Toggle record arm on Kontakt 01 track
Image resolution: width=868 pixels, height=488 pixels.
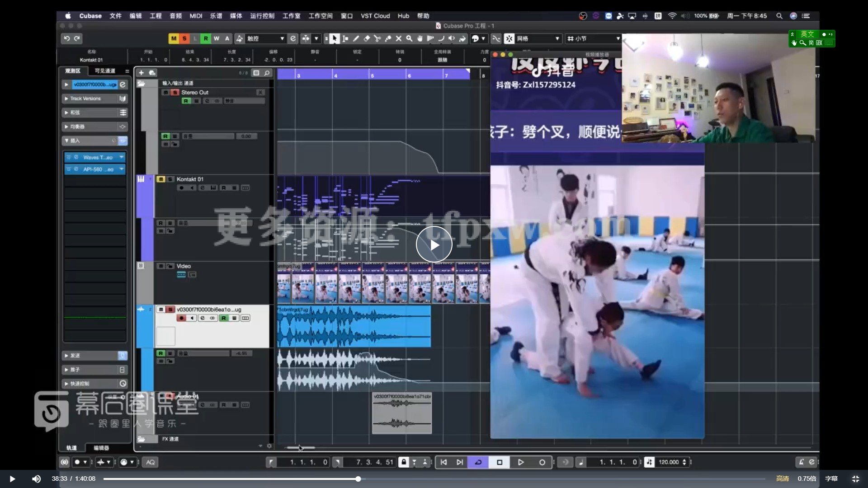(x=181, y=188)
